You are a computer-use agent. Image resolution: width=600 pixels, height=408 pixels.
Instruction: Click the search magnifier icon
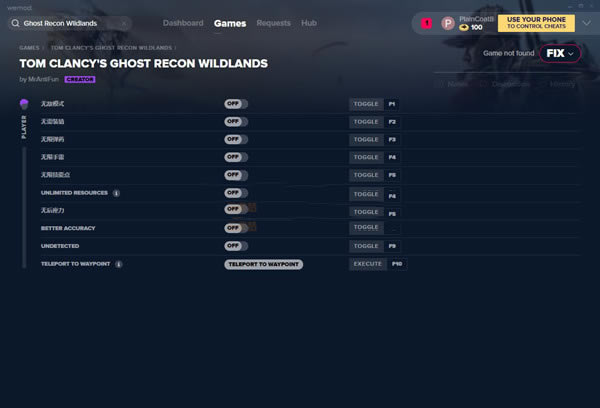(15, 23)
